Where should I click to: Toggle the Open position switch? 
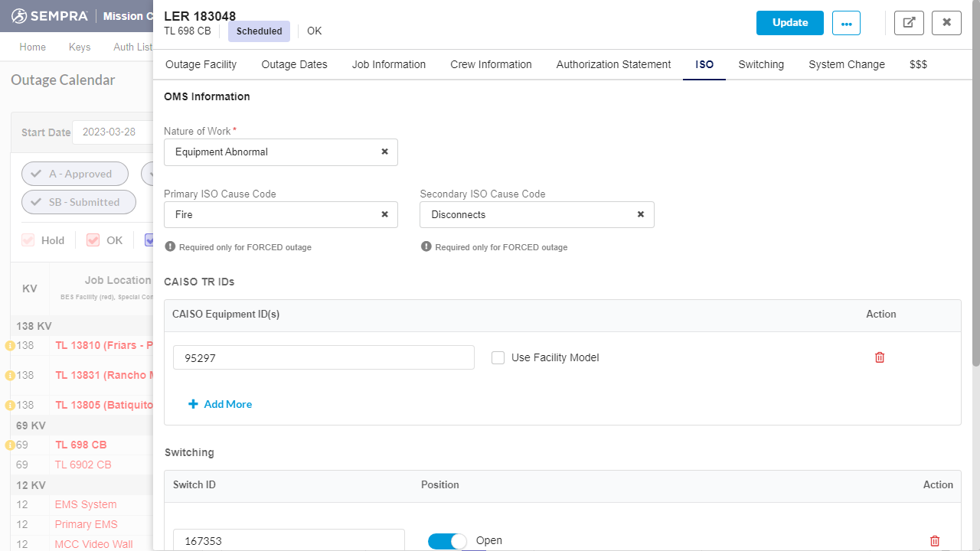[447, 541]
